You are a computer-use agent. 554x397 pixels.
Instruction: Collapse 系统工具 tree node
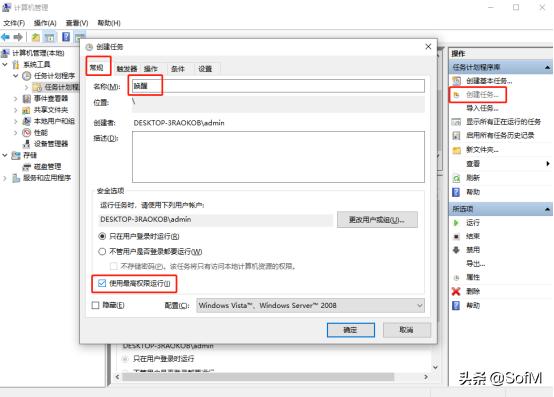5,65
